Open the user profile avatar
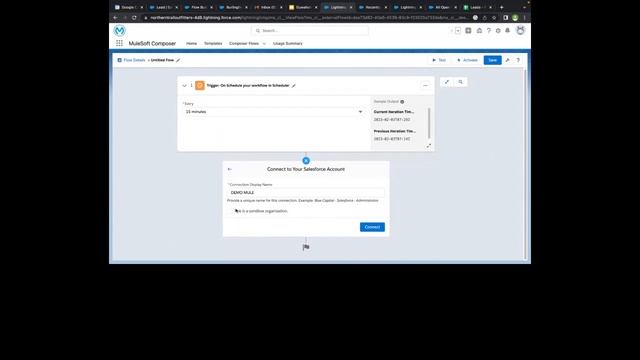Image resolution: width=640 pixels, height=360 pixels. pos(520,30)
